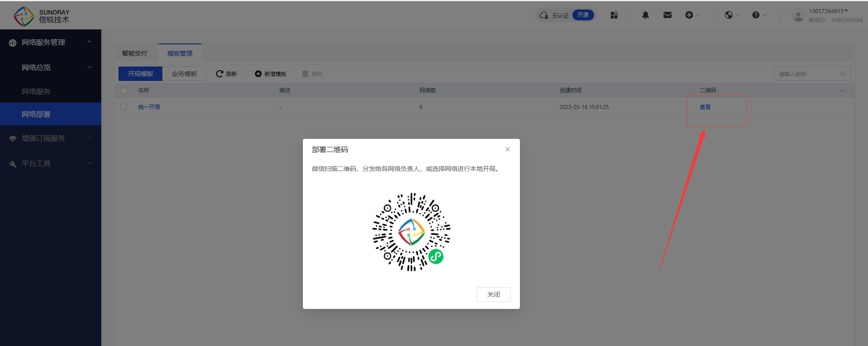
Task: Close the 部署二维码 dialog with X
Action: [508, 149]
